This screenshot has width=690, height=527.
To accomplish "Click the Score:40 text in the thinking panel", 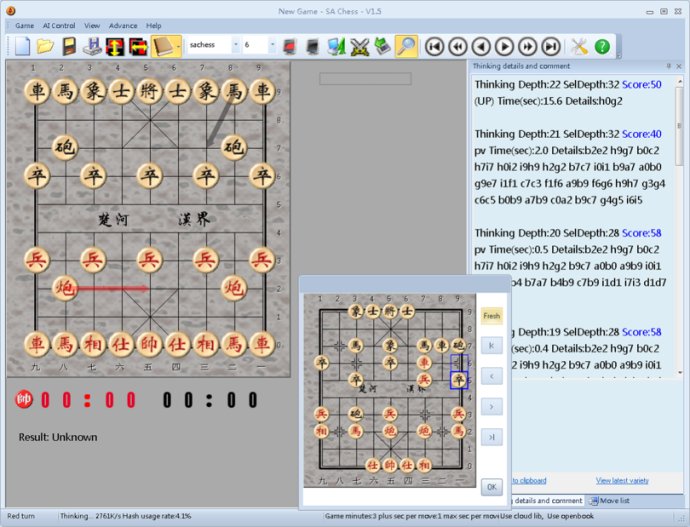I will point(642,134).
